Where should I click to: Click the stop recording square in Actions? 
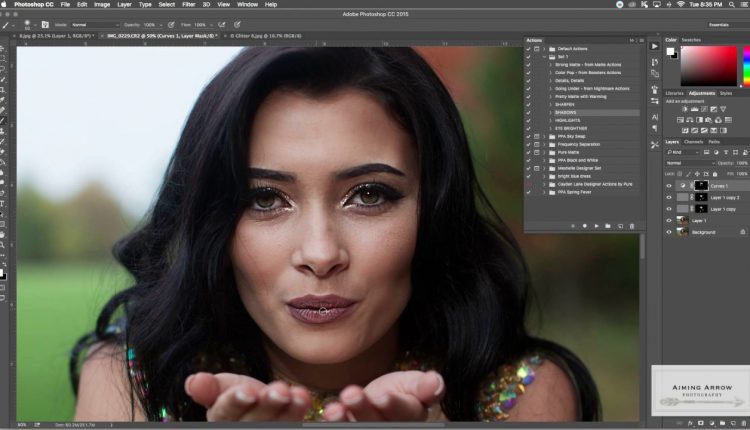[x=573, y=226]
